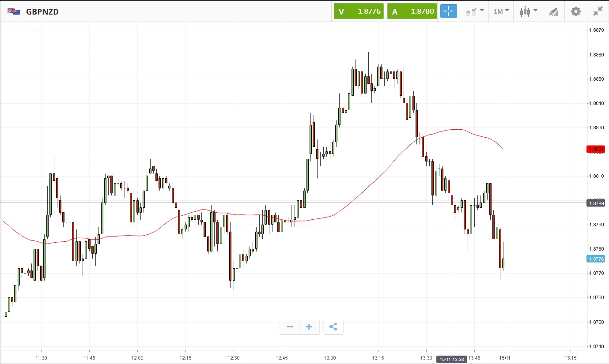Zoom in with the plus button
This screenshot has width=609, height=364.
(309, 327)
